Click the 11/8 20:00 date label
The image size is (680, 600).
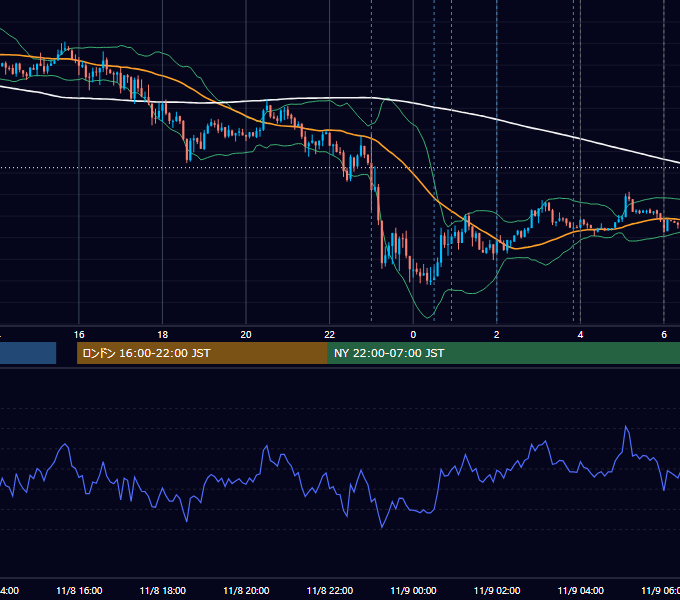click(x=246, y=590)
